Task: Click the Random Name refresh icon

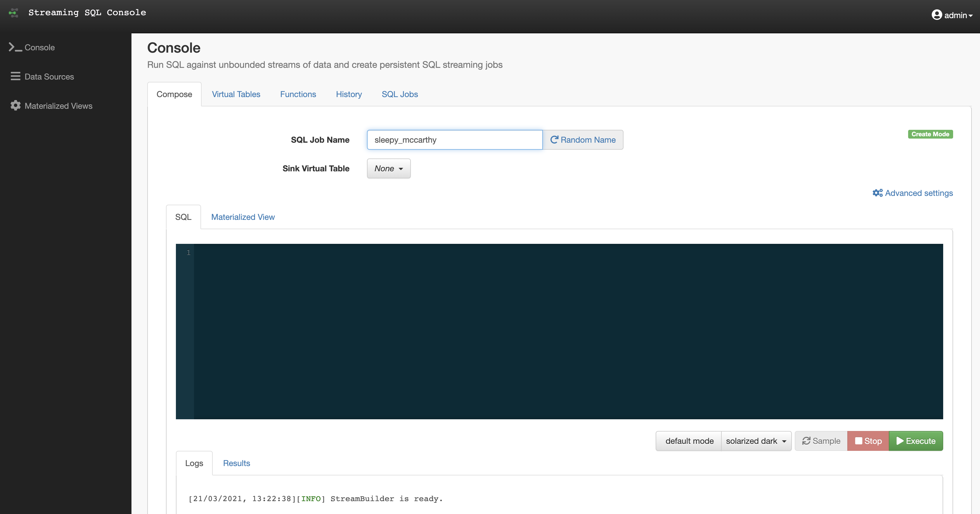Action: [x=554, y=140]
